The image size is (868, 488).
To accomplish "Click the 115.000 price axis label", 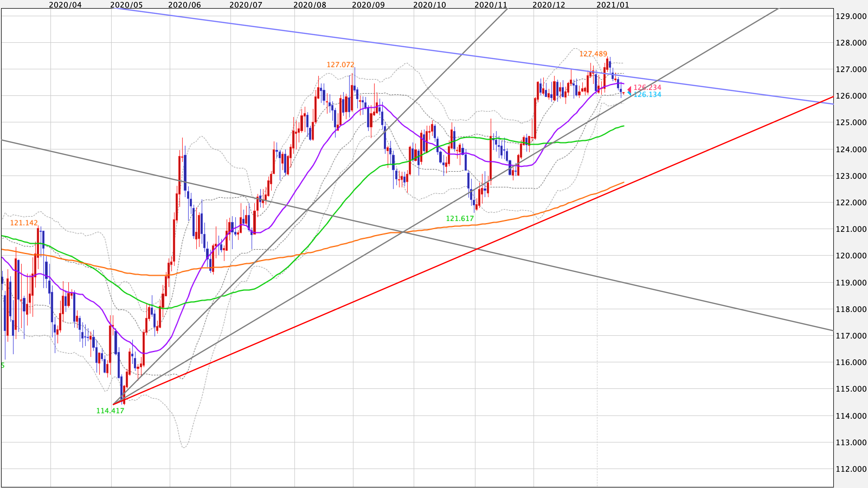I will point(851,389).
